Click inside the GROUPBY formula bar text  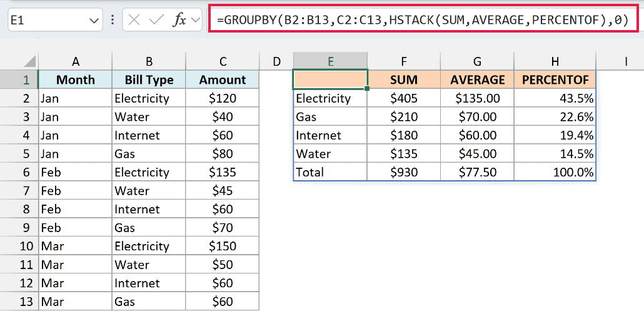423,19
